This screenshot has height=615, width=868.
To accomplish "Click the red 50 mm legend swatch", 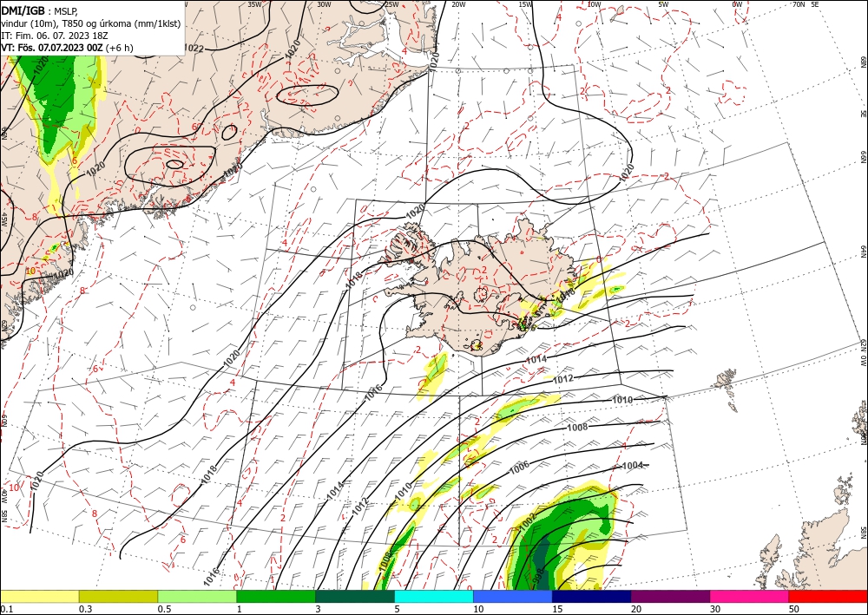I will pyautogui.click(x=828, y=596).
